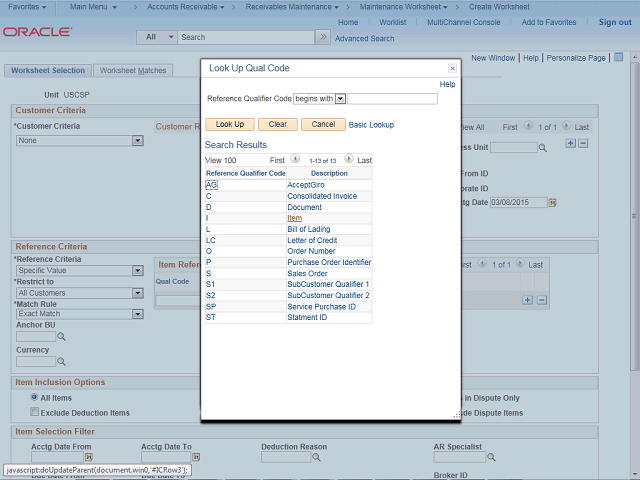Click the Reference Qualifier Code text field

coord(392,99)
